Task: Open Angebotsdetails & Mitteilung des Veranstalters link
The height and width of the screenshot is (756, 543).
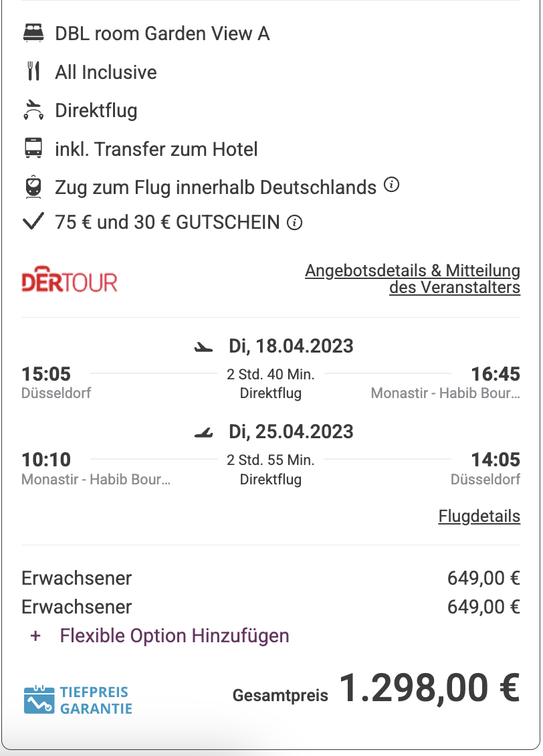Action: pos(413,279)
